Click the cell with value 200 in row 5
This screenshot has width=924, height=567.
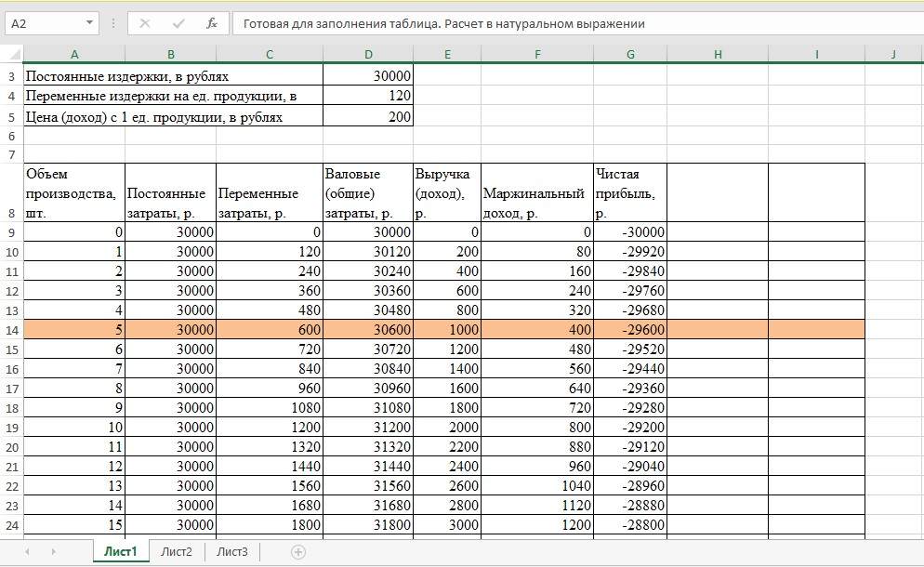pyautogui.click(x=368, y=116)
